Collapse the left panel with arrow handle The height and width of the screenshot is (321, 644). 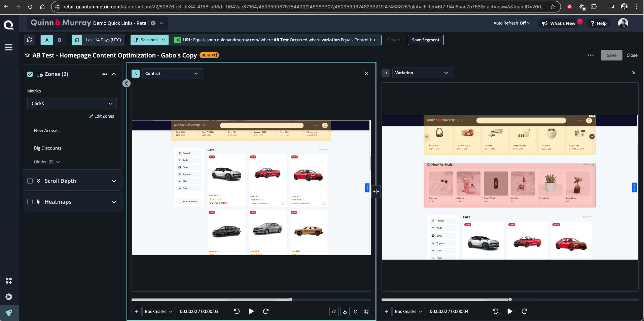coord(127,83)
